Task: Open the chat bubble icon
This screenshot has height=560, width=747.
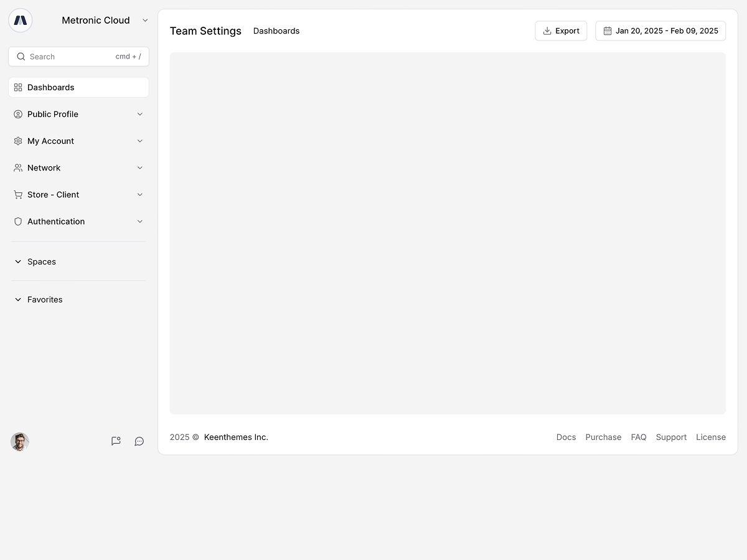Action: tap(139, 441)
